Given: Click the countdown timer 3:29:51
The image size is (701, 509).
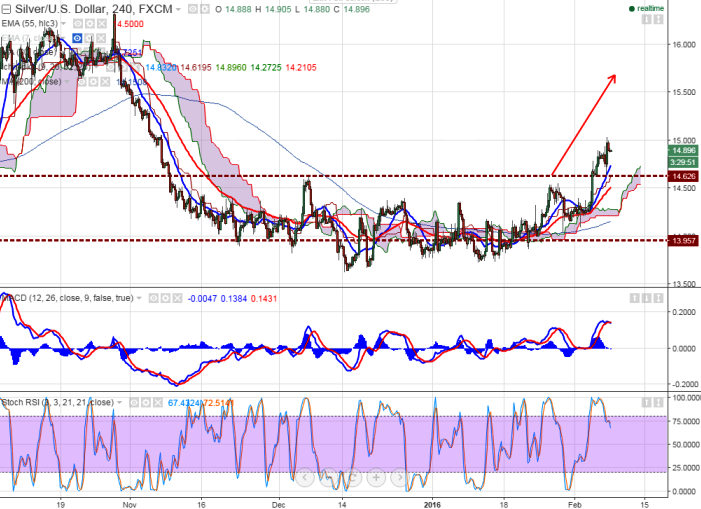Looking at the screenshot, I should (x=684, y=162).
